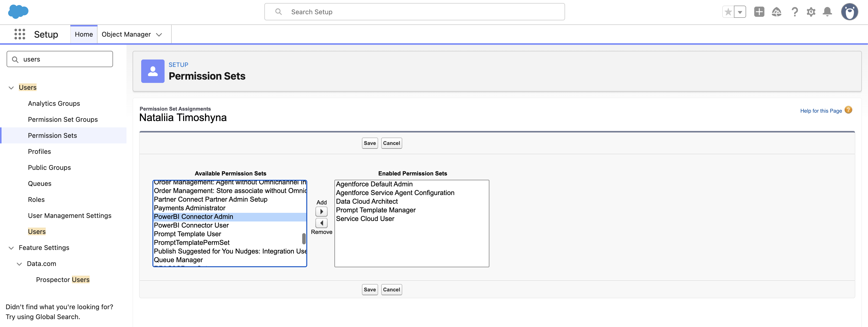Screen dimensions: 868x327
Task: Expand the Object Manager tab chevron
Action: point(159,34)
